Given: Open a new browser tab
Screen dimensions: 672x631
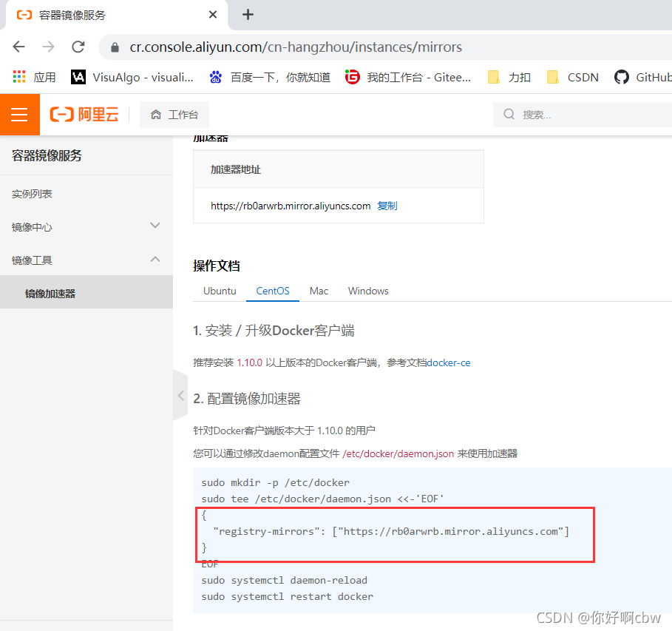Looking at the screenshot, I should 248,15.
